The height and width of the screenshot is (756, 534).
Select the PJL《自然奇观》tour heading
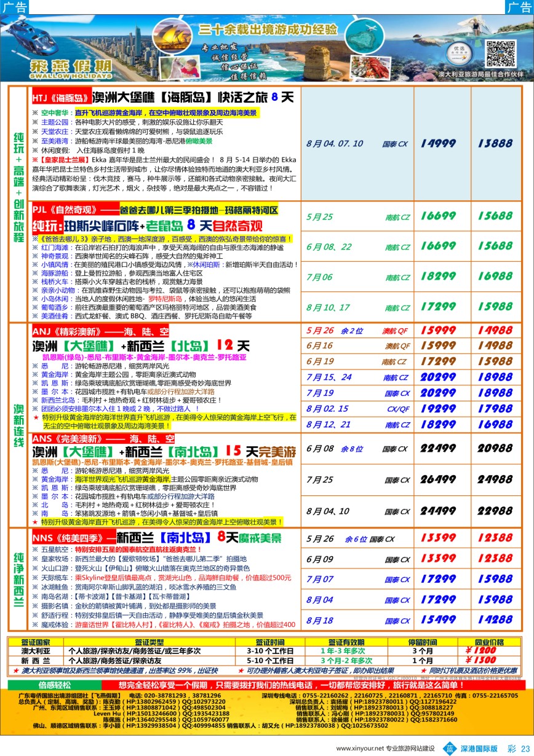[155, 209]
